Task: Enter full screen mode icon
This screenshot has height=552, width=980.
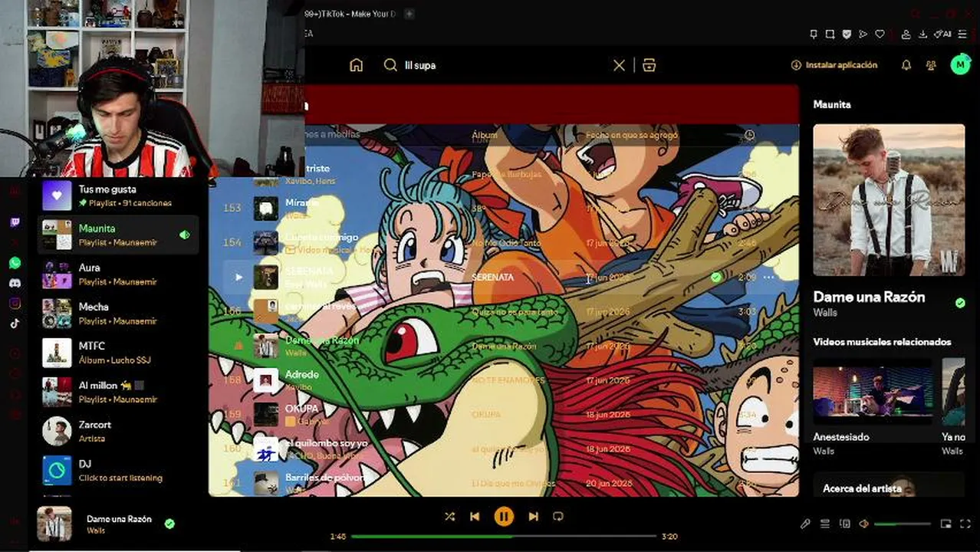Action: click(x=965, y=524)
